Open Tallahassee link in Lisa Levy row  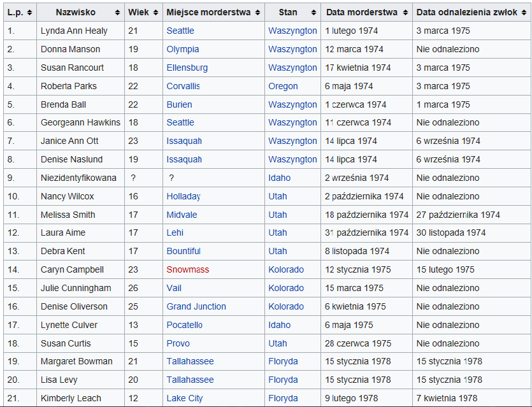point(190,380)
